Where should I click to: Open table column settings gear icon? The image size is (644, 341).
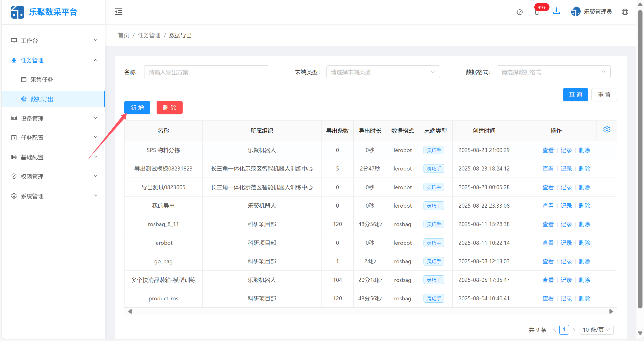(x=607, y=130)
